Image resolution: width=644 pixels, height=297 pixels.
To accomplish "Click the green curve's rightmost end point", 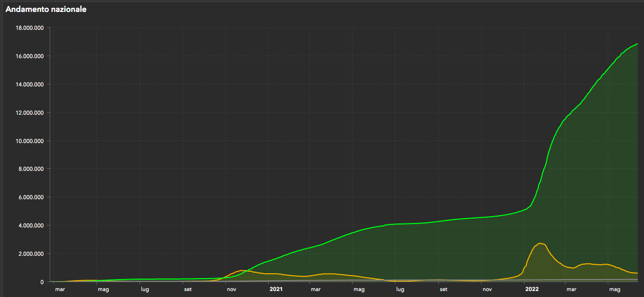I will coord(637,44).
